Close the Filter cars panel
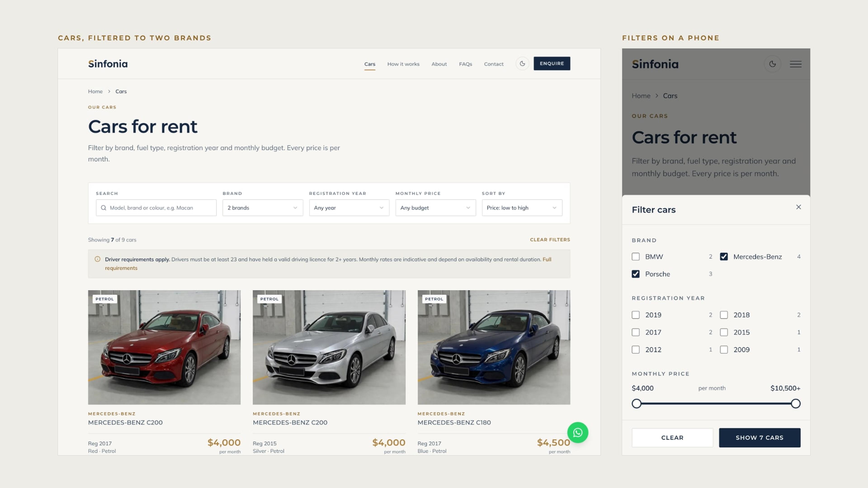Viewport: 868px width, 488px height. click(798, 207)
